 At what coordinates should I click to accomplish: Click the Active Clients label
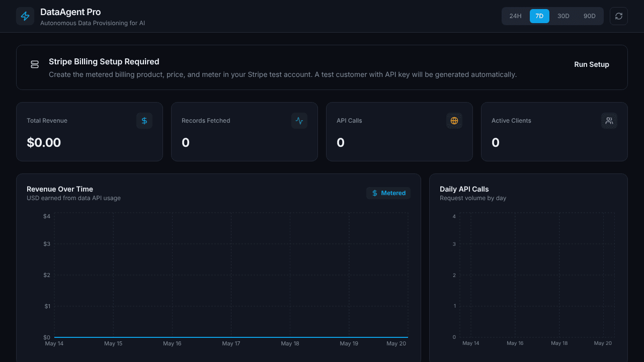click(511, 121)
